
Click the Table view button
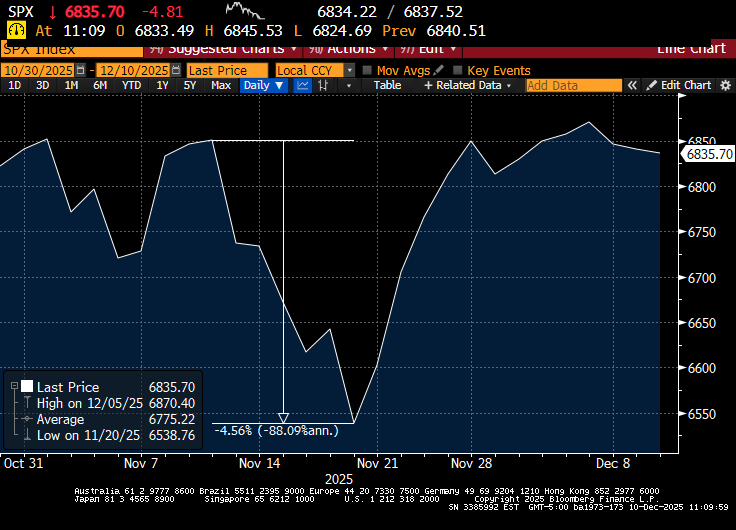tap(387, 86)
